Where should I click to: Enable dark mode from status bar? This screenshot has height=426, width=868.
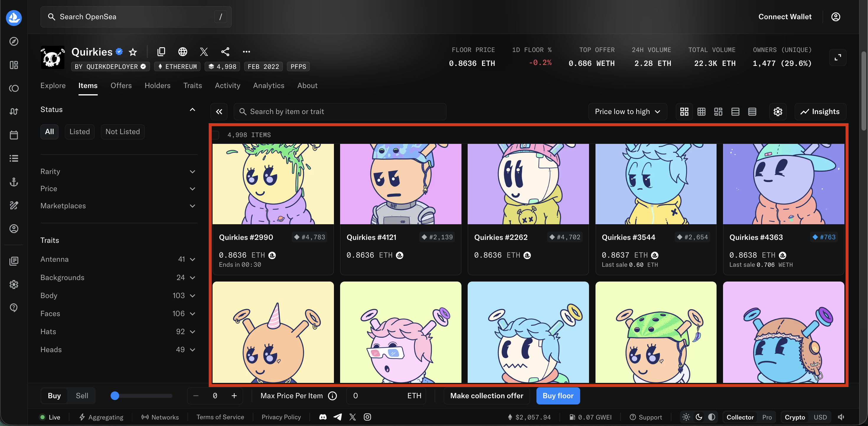(x=699, y=417)
